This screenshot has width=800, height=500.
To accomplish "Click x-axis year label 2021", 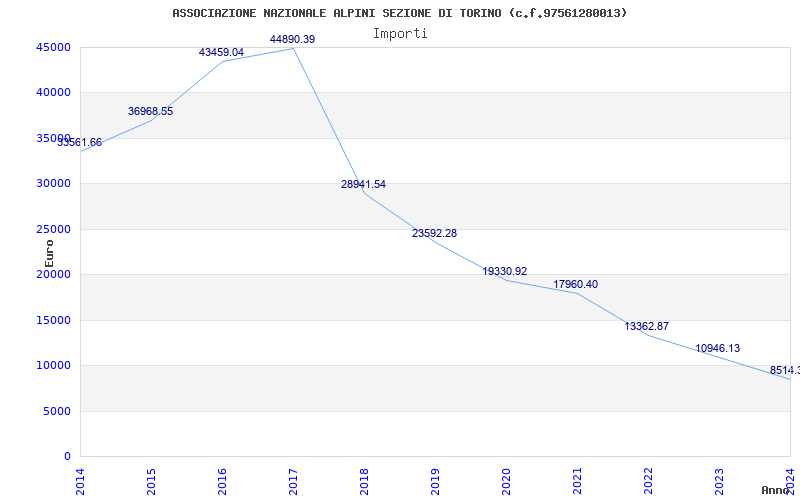I will point(577,482).
